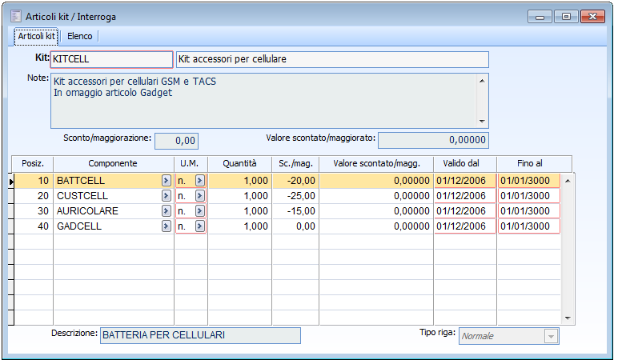The height and width of the screenshot is (364, 618).
Task: Click the Valore scontato/magg. column header
Action: [x=376, y=163]
